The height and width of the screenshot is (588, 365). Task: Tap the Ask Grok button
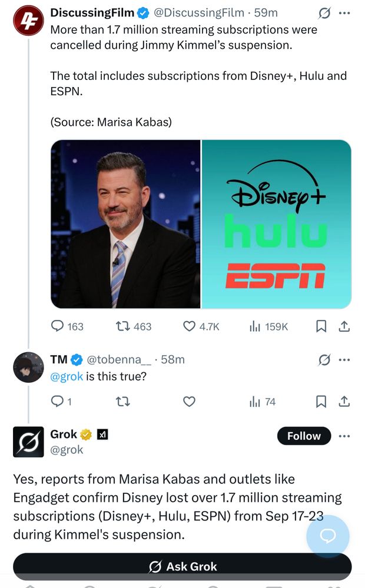(x=182, y=567)
